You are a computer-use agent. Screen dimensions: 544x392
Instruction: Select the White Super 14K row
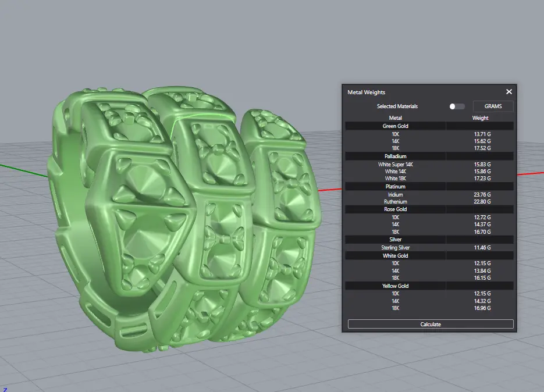pos(396,165)
